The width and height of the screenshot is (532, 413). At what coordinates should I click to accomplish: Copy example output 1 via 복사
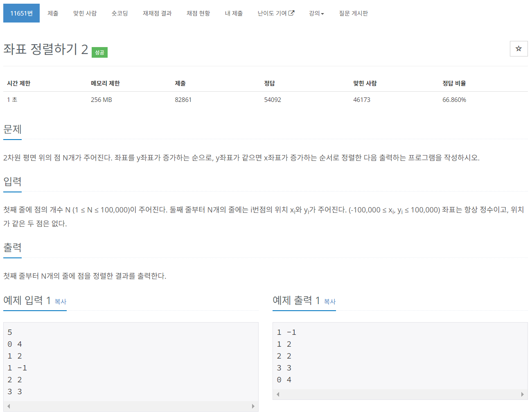click(x=330, y=302)
